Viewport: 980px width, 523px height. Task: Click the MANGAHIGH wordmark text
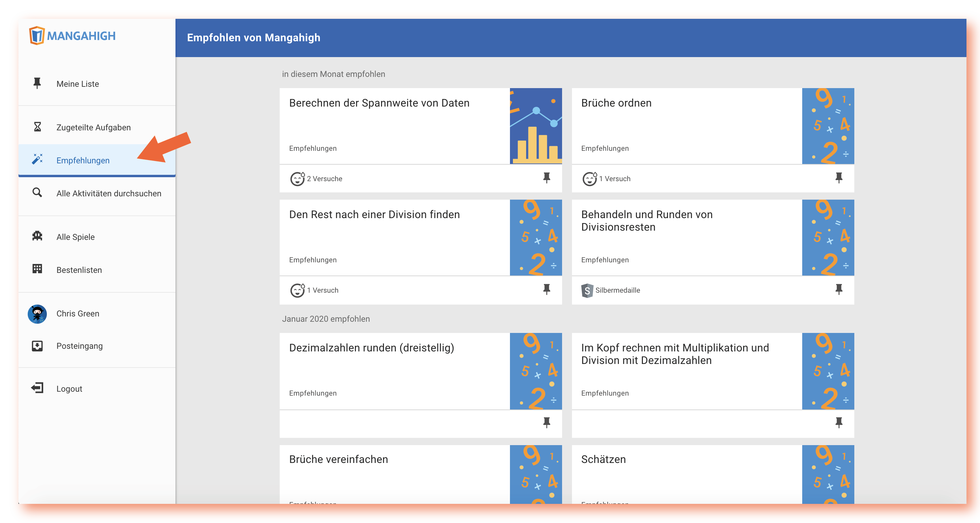coord(81,36)
